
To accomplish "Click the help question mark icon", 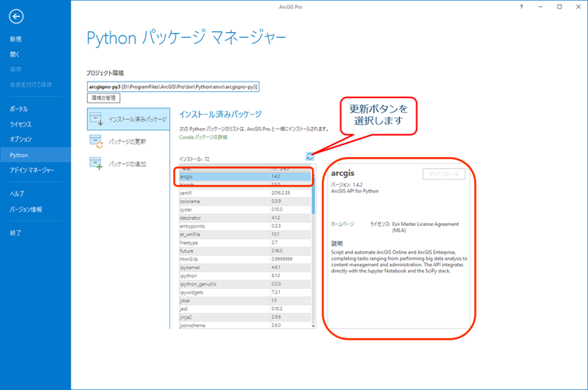I will (521, 7).
